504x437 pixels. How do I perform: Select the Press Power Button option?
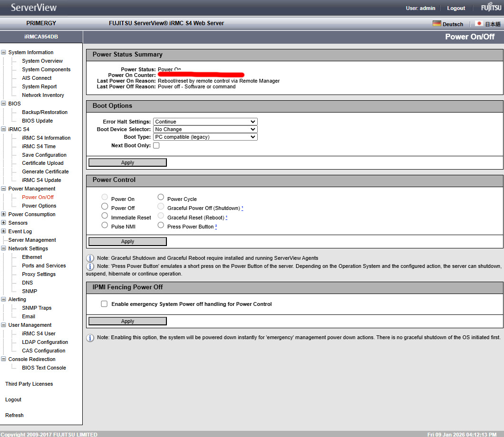tap(161, 225)
